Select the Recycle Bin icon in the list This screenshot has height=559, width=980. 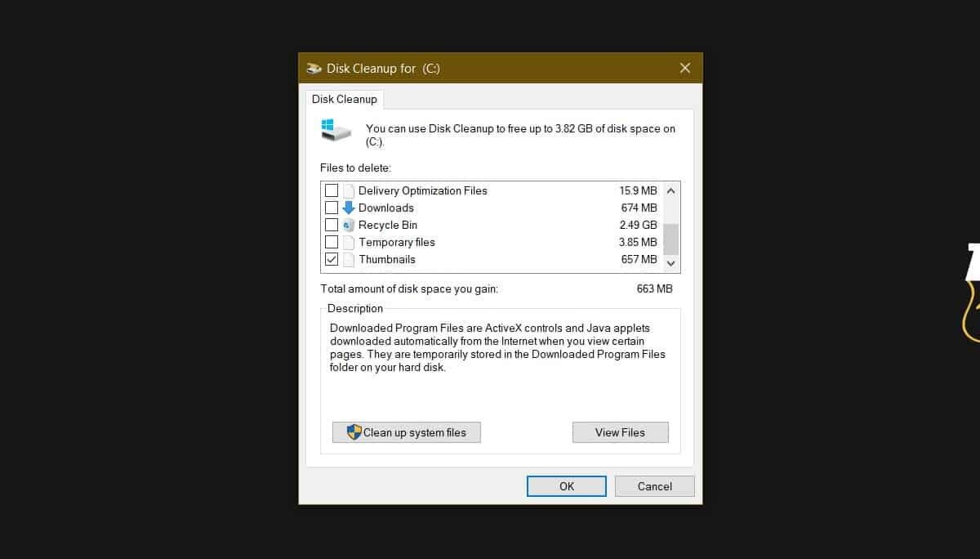click(349, 225)
